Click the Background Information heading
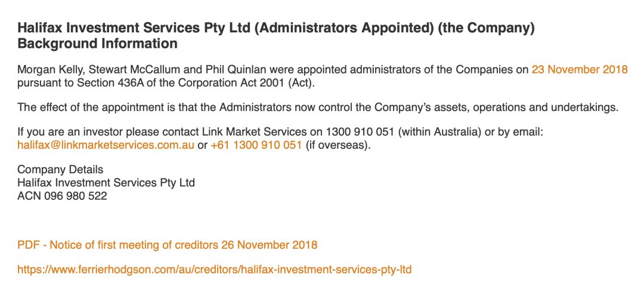Image resolution: width=644 pixels, height=283 pixels. 97,43
